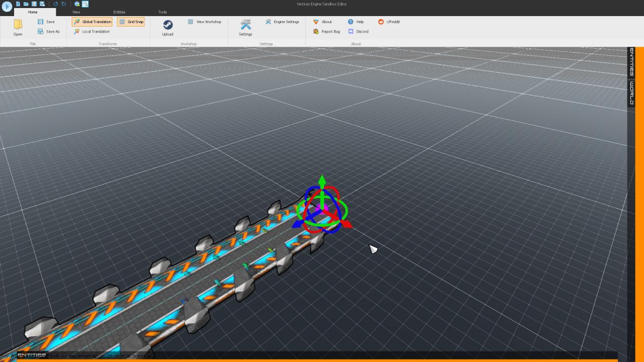Open the Discord link icon
The height and width of the screenshot is (362, 644).
[351, 32]
